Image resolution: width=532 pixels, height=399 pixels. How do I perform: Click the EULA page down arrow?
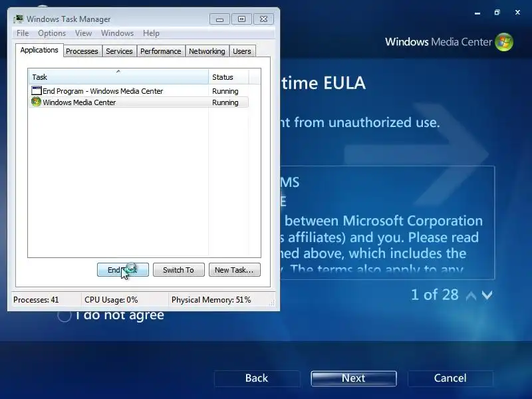[x=487, y=295]
